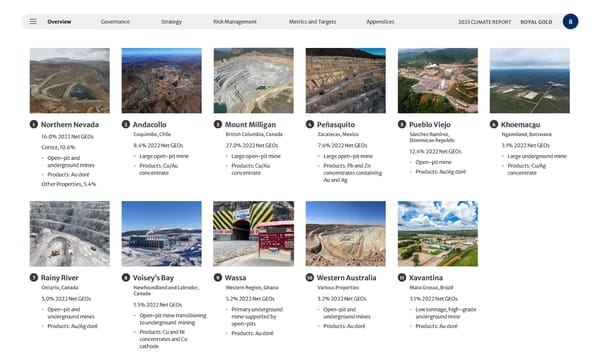Click the text "British Columbia, Canada"

(x=254, y=134)
